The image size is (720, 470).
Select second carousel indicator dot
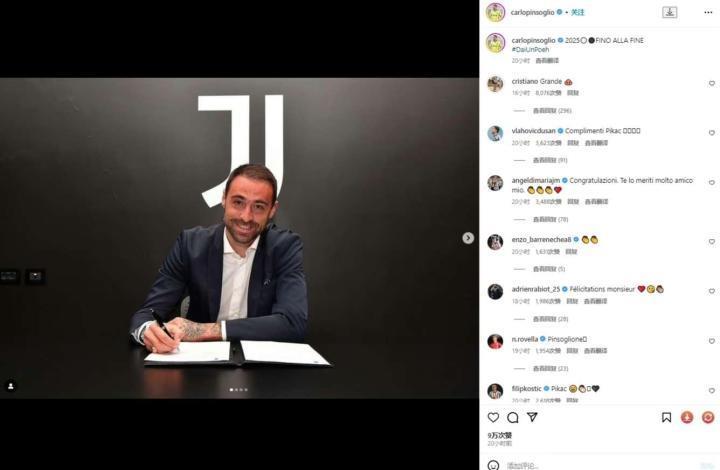click(236, 390)
